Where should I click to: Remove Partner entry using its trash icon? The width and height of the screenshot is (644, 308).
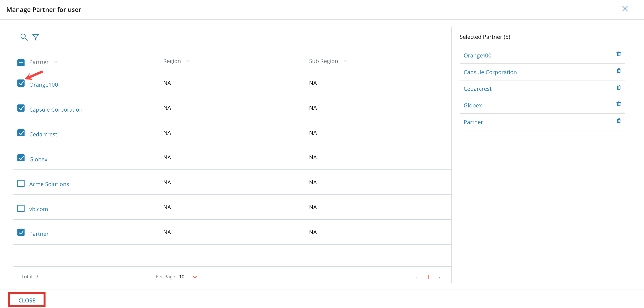click(618, 121)
